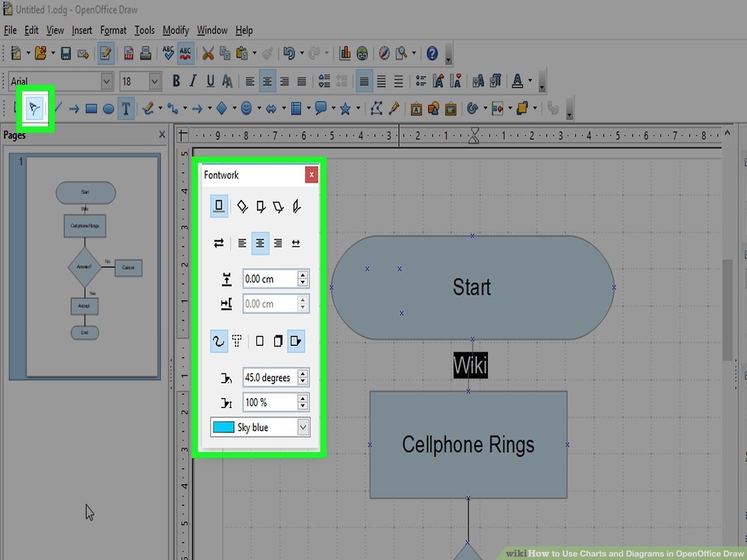Screen dimensions: 747x560
Task: Select the Text tool in drawing toolbar
Action: click(126, 109)
